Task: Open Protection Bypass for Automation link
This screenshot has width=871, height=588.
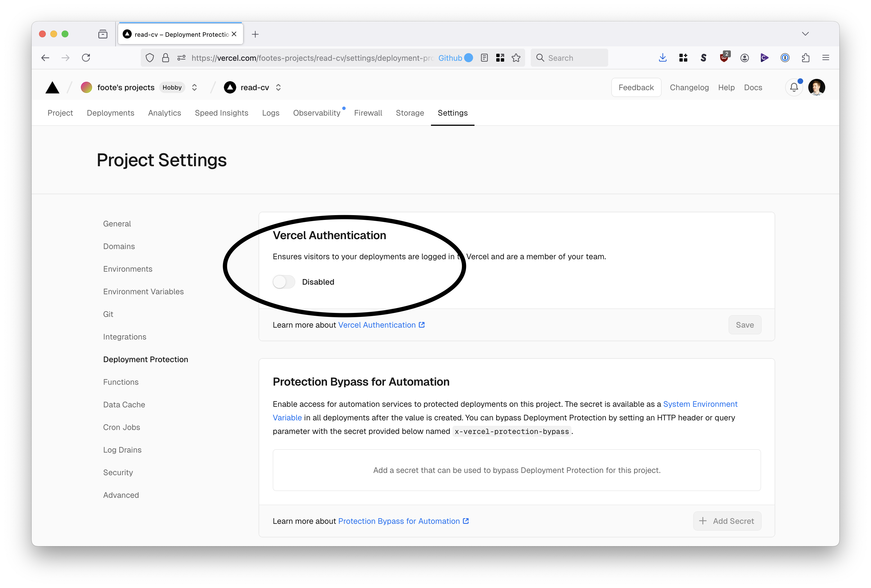Action: [403, 521]
